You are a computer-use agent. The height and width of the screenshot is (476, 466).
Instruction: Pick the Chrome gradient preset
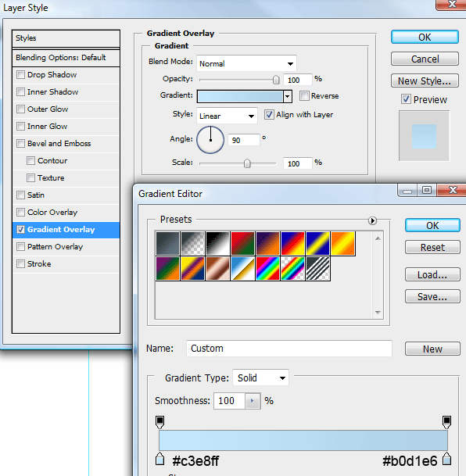click(243, 269)
